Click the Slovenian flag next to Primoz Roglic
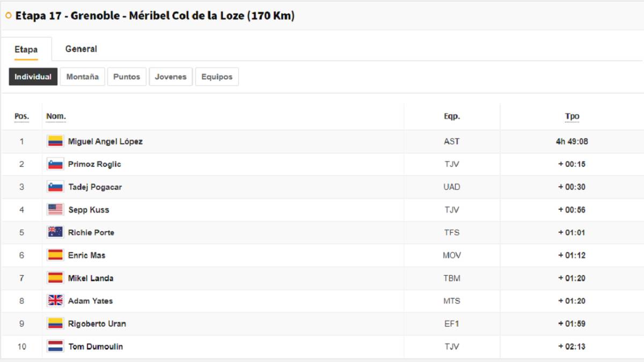This screenshot has height=362, width=644. [55, 164]
